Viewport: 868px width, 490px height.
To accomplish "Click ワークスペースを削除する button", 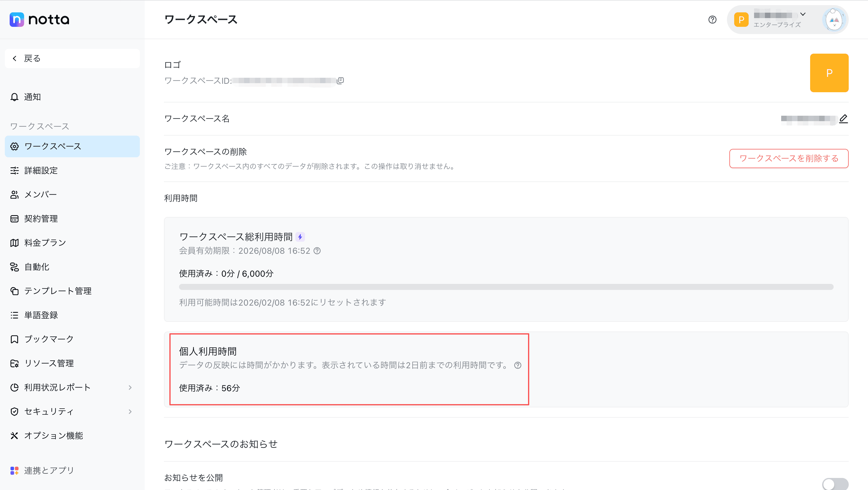I will (788, 159).
